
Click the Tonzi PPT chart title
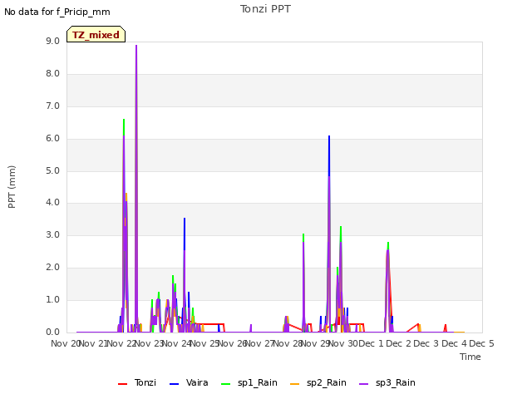pyautogui.click(x=265, y=9)
